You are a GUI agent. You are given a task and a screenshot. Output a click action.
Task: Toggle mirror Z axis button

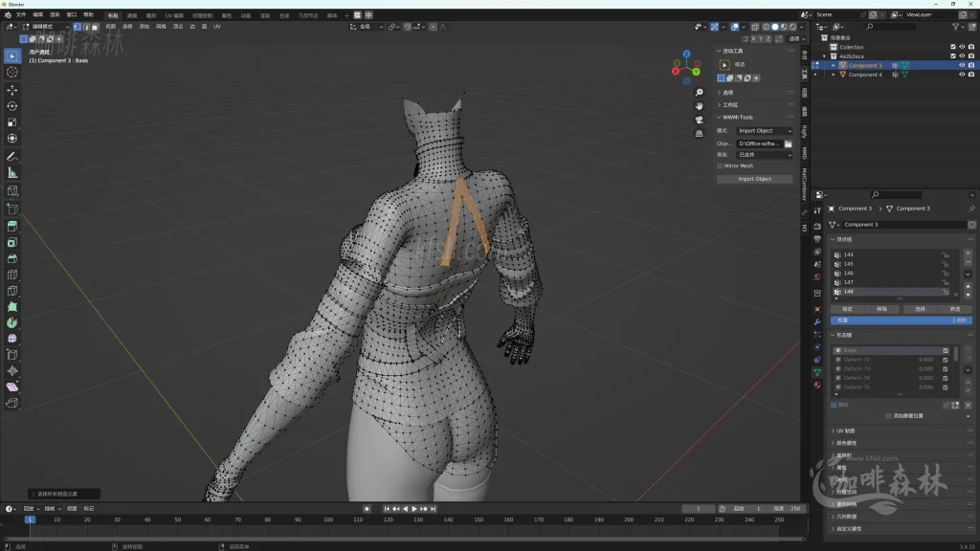pos(768,38)
